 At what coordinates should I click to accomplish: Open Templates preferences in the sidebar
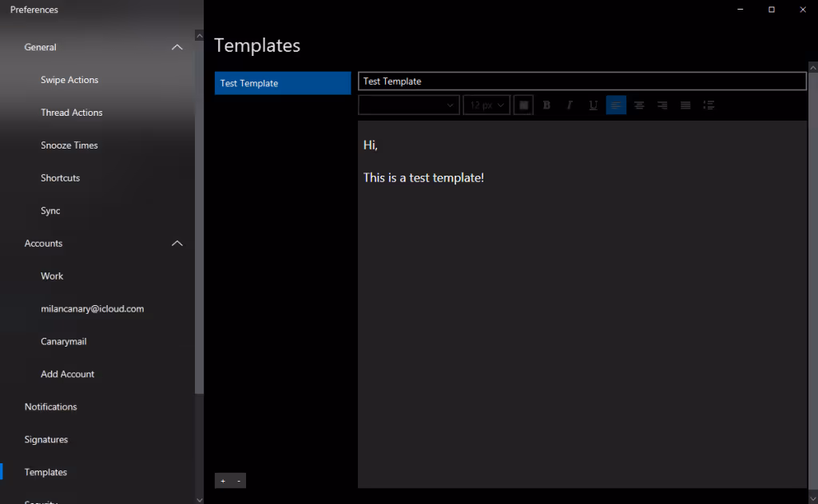click(46, 472)
